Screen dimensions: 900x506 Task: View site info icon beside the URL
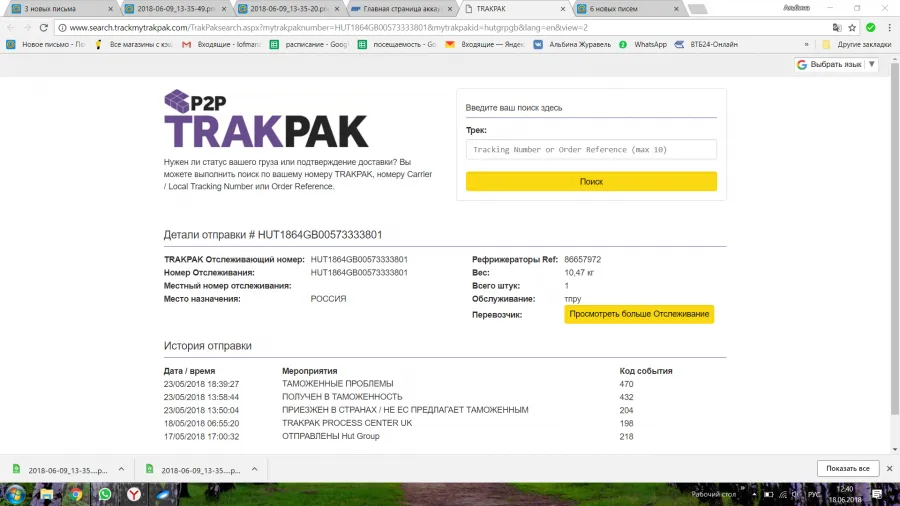[x=63, y=28]
